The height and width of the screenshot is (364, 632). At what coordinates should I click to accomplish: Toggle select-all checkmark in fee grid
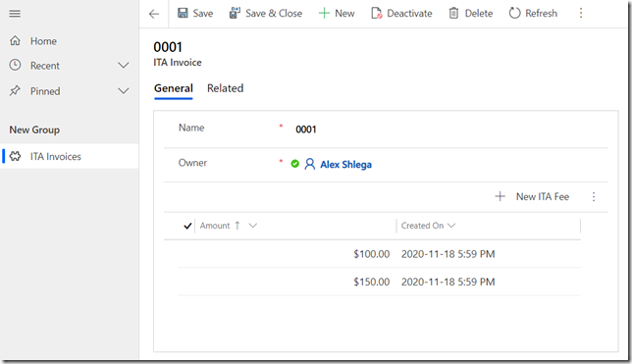tap(187, 226)
